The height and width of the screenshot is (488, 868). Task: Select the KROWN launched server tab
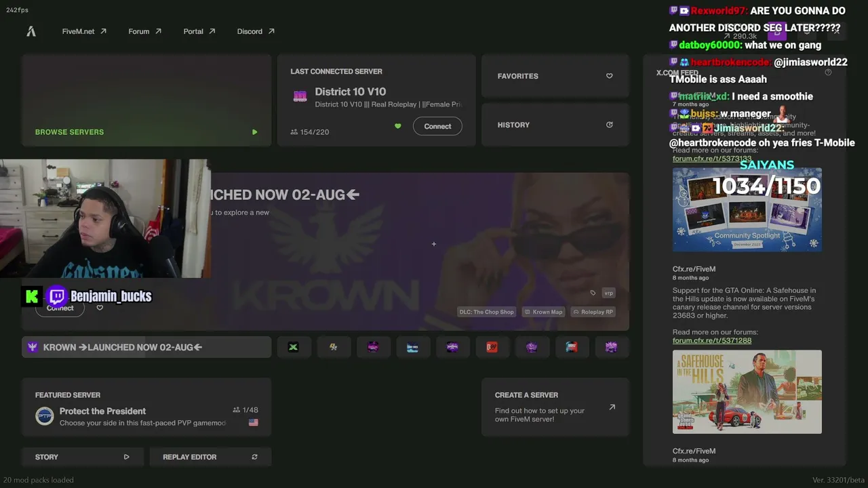click(x=146, y=347)
